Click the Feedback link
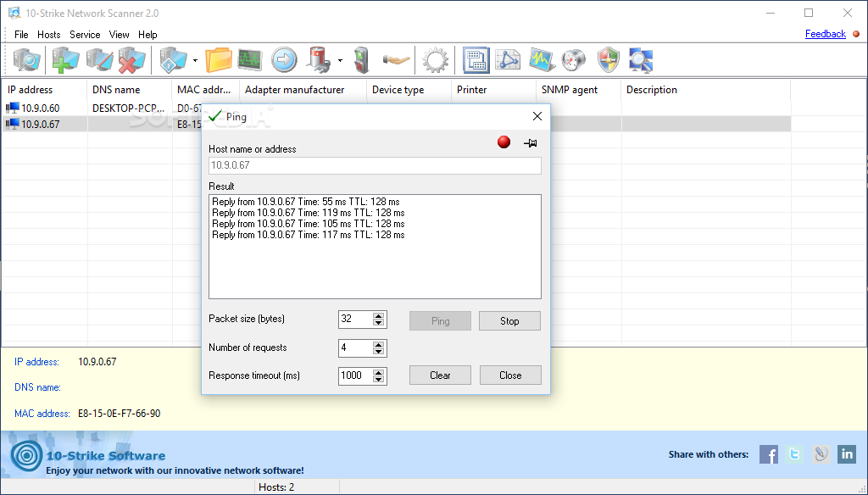The width and height of the screenshot is (868, 495). [826, 34]
